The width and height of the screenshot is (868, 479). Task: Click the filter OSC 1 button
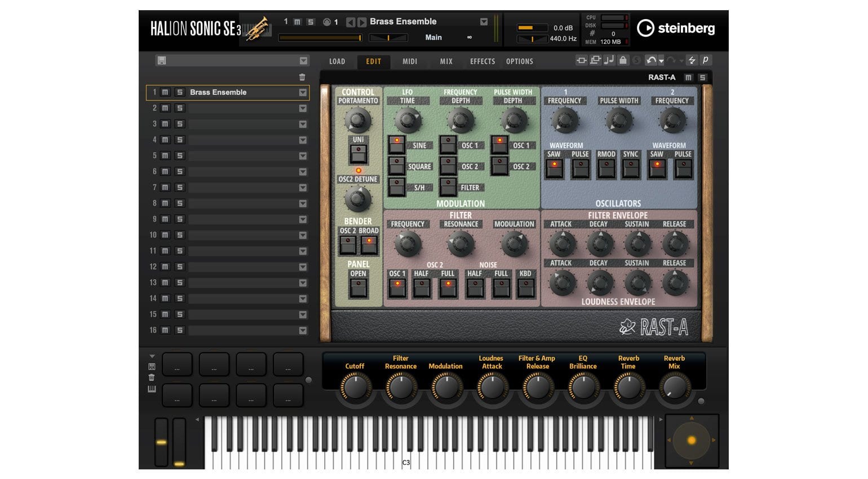click(397, 288)
